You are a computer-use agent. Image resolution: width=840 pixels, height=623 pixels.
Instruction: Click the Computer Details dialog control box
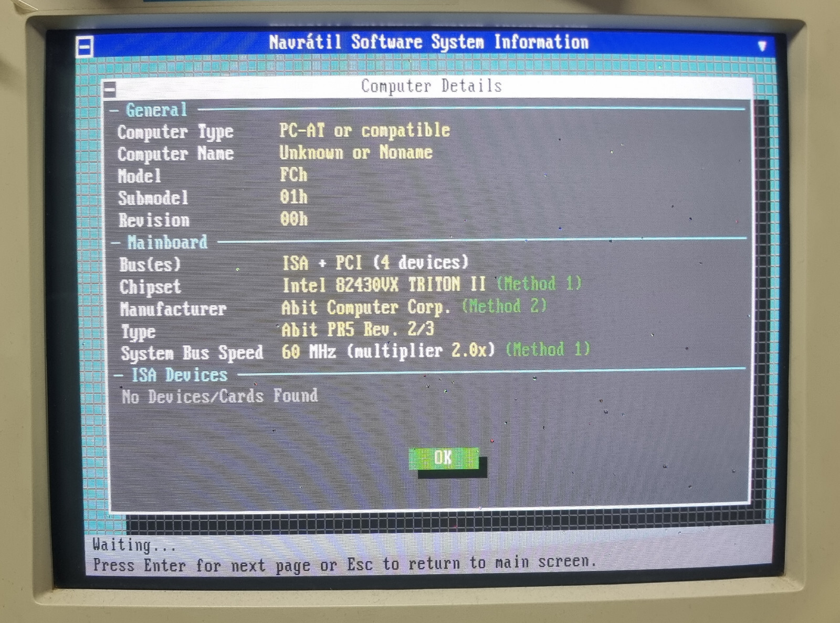(x=109, y=89)
